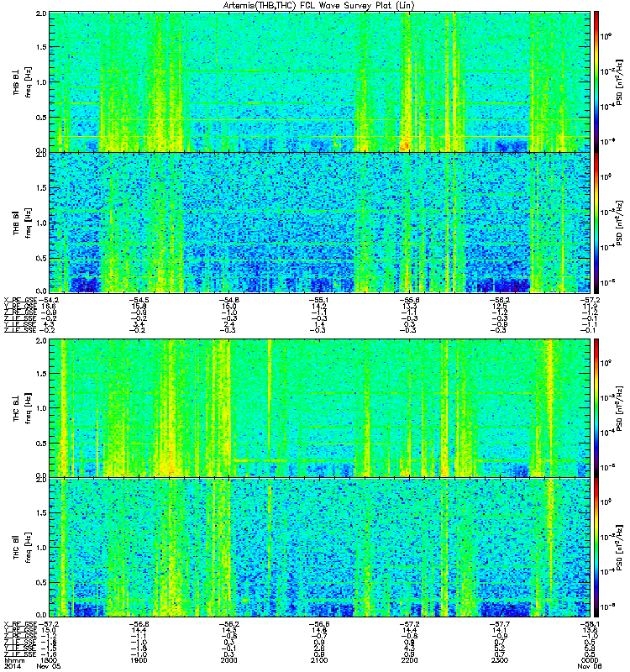Select the THC B-perpendicular spectrogram panel
The height and width of the screenshot is (672, 630).
click(x=319, y=408)
